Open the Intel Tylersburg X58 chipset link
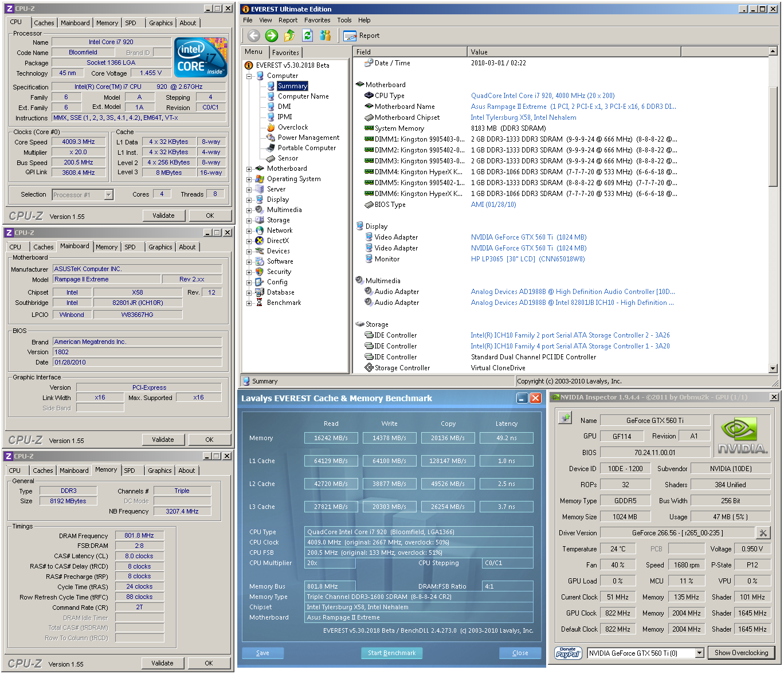The image size is (784, 674). point(524,117)
